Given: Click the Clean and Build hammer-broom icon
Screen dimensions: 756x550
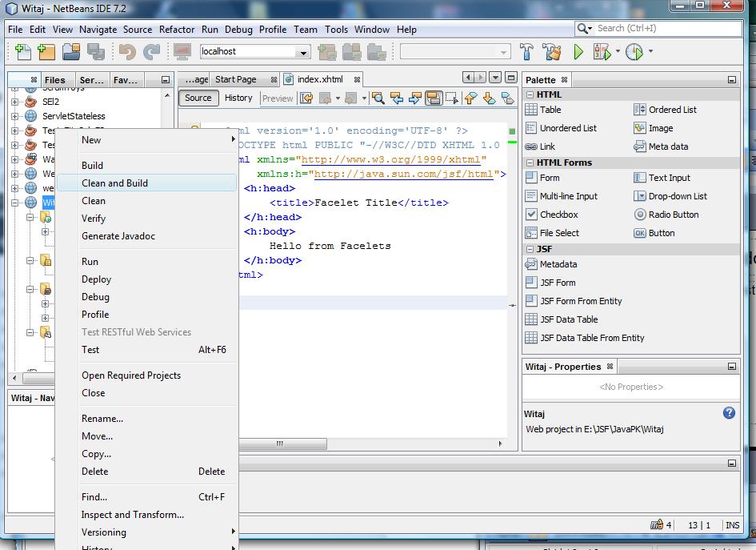Looking at the screenshot, I should 551,51.
